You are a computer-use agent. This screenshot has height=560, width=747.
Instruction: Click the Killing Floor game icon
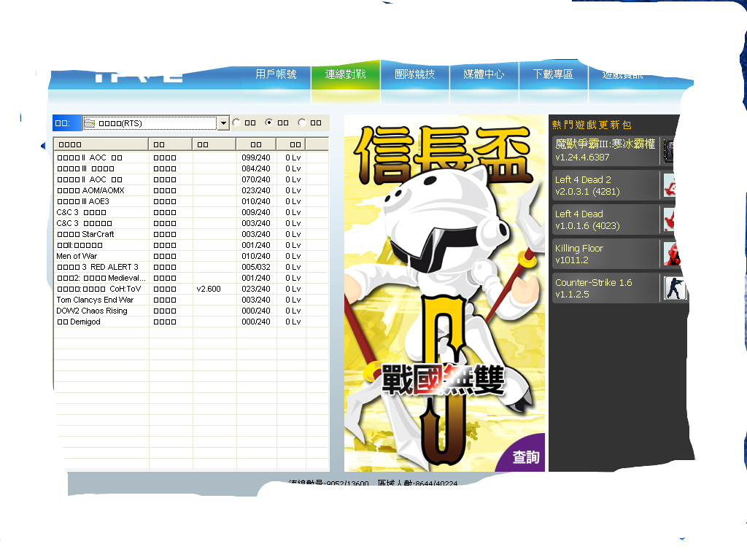pyautogui.click(x=672, y=254)
